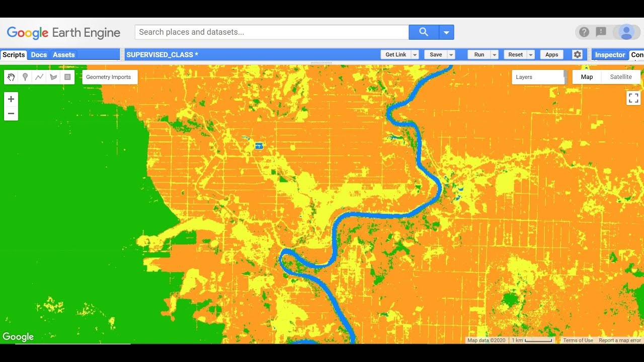Image resolution: width=644 pixels, height=362 pixels.
Task: Click the Save button
Action: (x=436, y=55)
